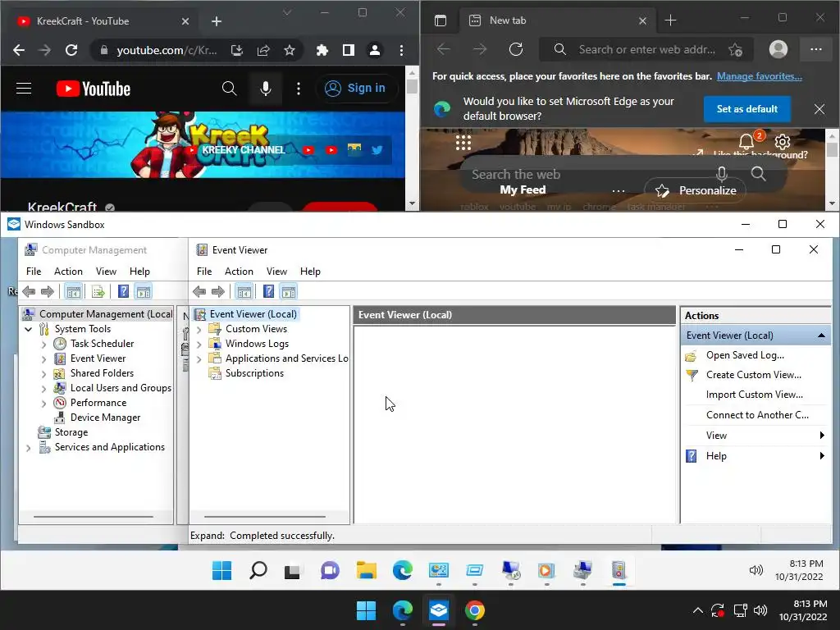Open the YouTube hamburger guide menu
This screenshot has width=840, height=630.
24,89
